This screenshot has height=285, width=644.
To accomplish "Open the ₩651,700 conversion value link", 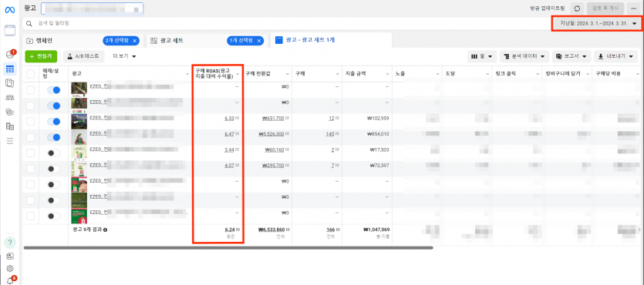I will coord(273,118).
